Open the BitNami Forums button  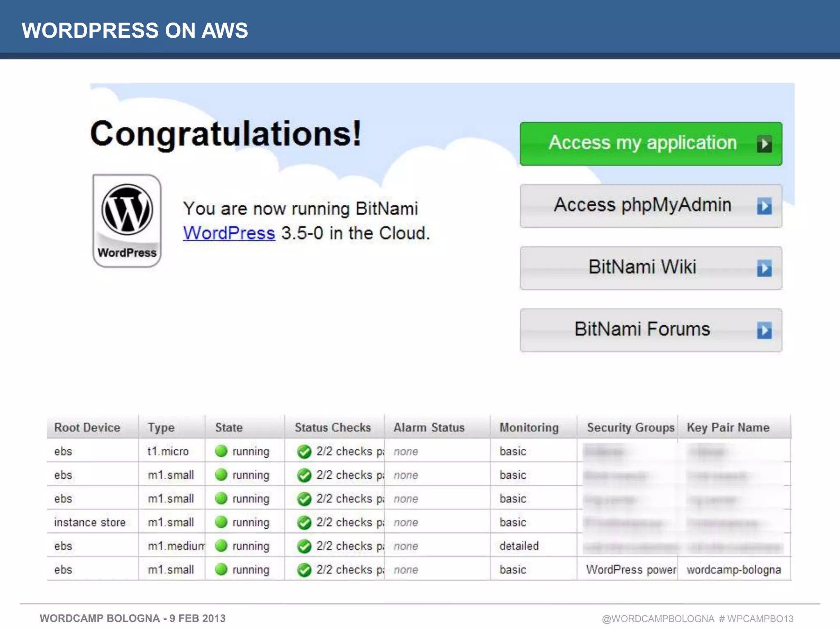point(651,330)
